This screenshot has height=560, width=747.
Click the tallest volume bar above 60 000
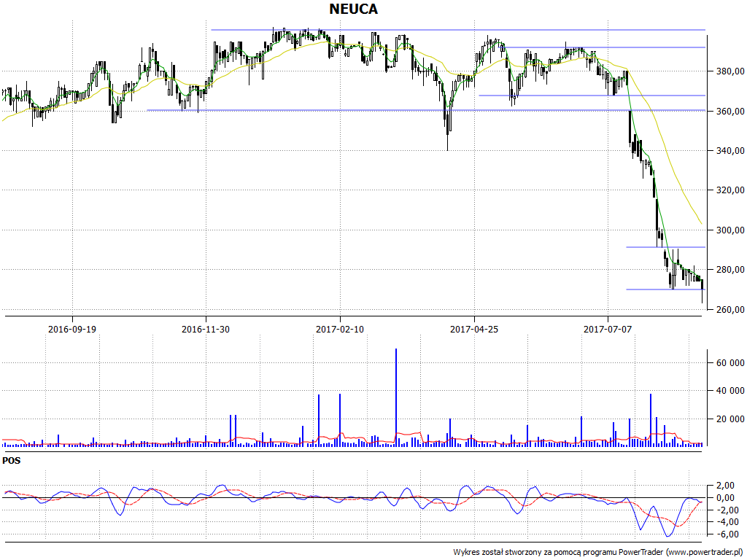click(x=396, y=397)
